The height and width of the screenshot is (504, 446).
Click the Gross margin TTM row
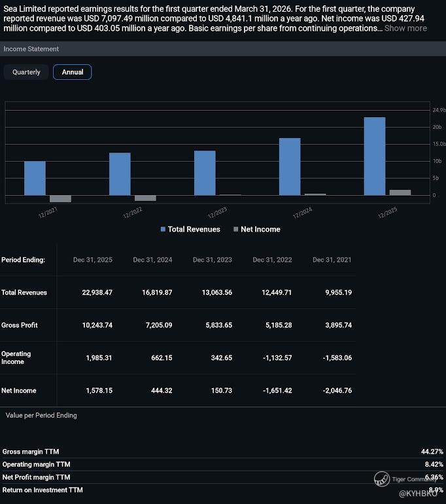[x=223, y=452]
